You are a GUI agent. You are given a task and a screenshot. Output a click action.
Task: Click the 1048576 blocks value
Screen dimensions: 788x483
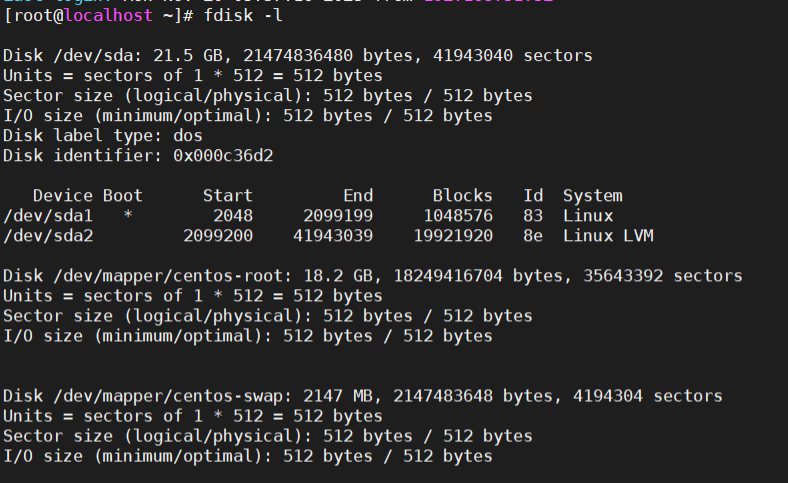point(457,215)
